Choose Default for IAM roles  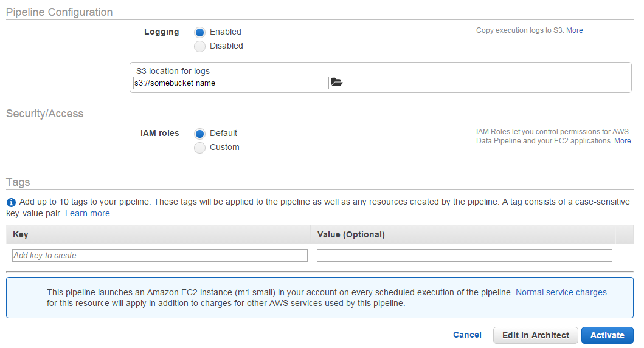click(x=199, y=134)
